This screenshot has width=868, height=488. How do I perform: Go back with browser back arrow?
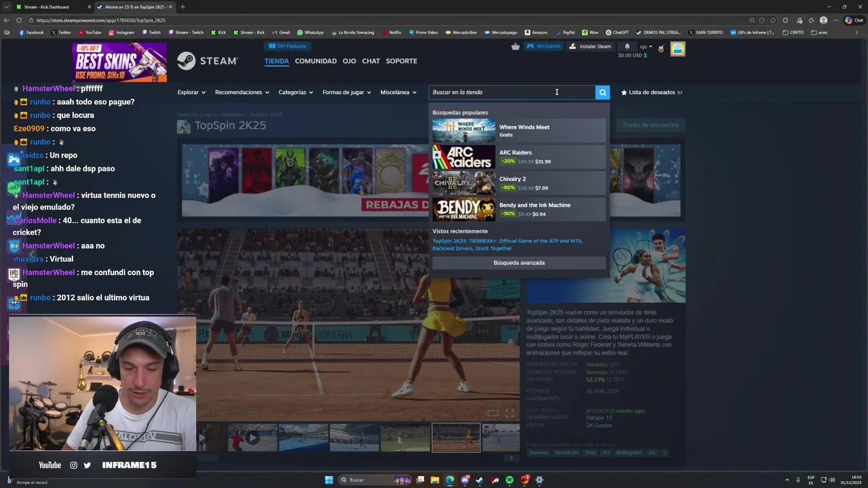pos(7,20)
